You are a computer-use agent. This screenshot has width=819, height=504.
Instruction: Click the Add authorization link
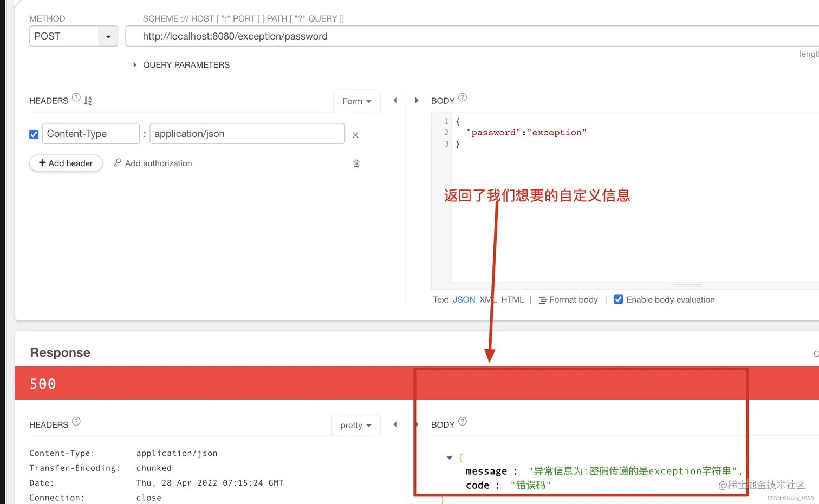[x=153, y=163]
